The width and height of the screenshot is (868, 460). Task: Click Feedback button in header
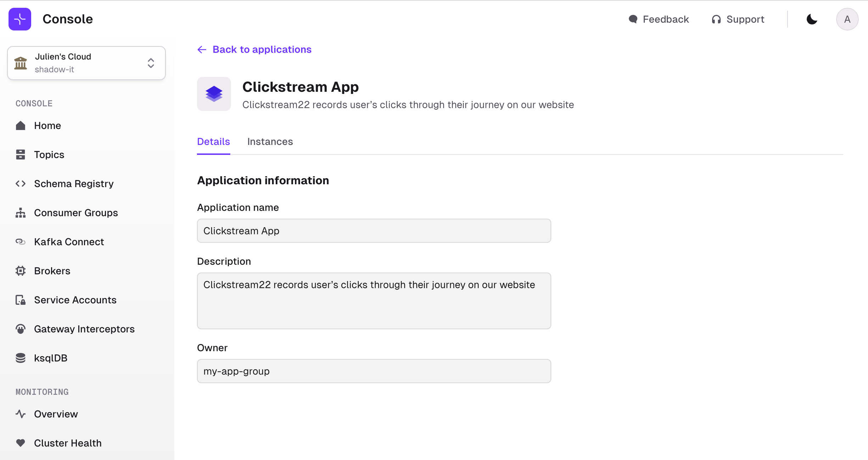659,19
